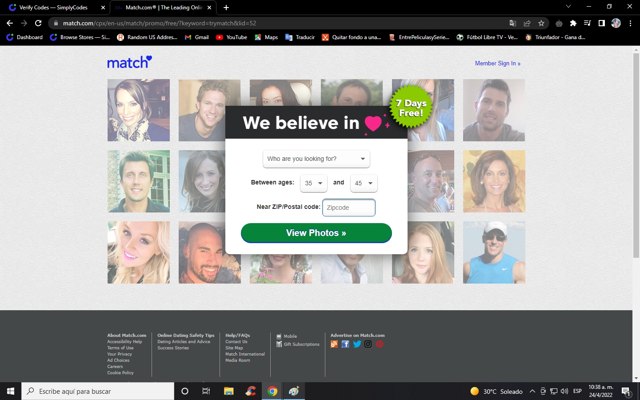Open the Terms of Use footer link
This screenshot has width=640, height=400.
tap(120, 348)
